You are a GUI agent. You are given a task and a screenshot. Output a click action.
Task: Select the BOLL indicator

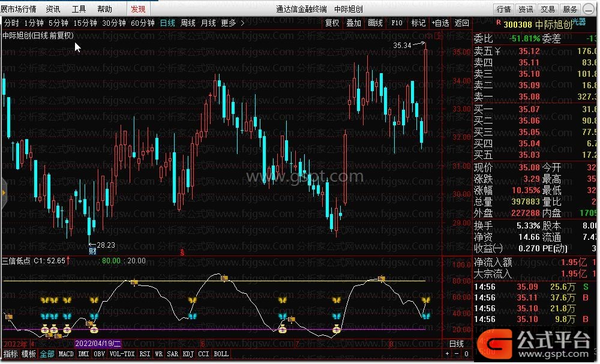(221, 354)
